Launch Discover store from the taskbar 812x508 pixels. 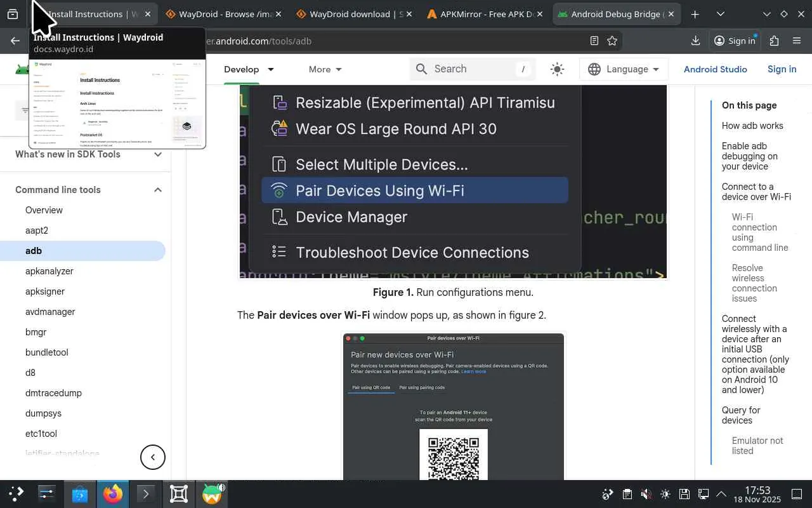(80, 493)
